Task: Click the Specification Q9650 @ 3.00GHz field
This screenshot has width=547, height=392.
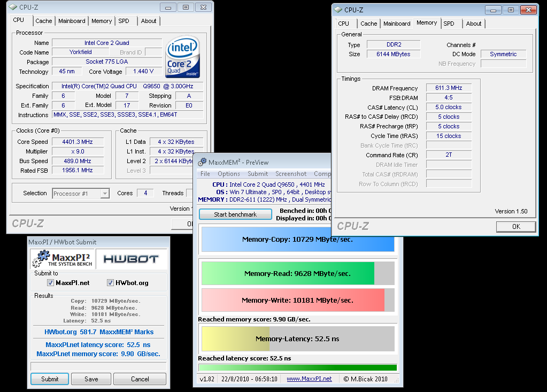Action: pyautogui.click(x=128, y=86)
